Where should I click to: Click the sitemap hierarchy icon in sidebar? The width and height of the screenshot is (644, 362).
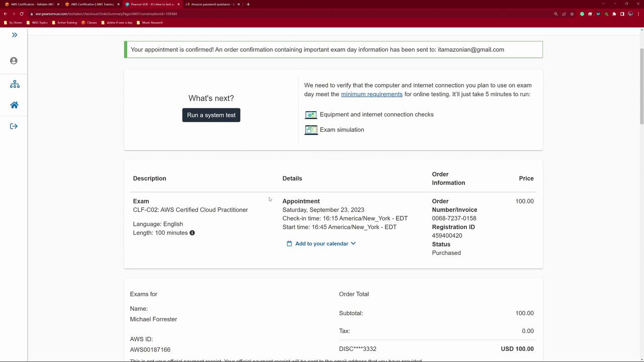(15, 84)
